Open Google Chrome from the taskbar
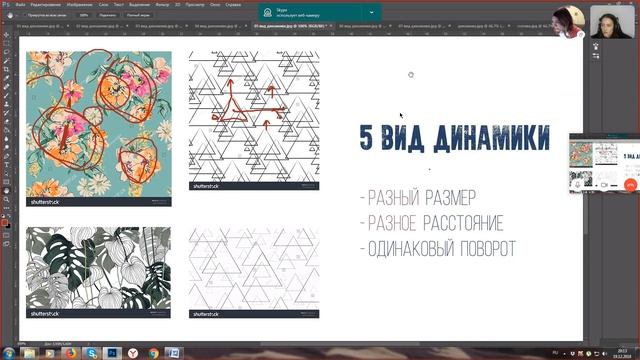 [153, 353]
